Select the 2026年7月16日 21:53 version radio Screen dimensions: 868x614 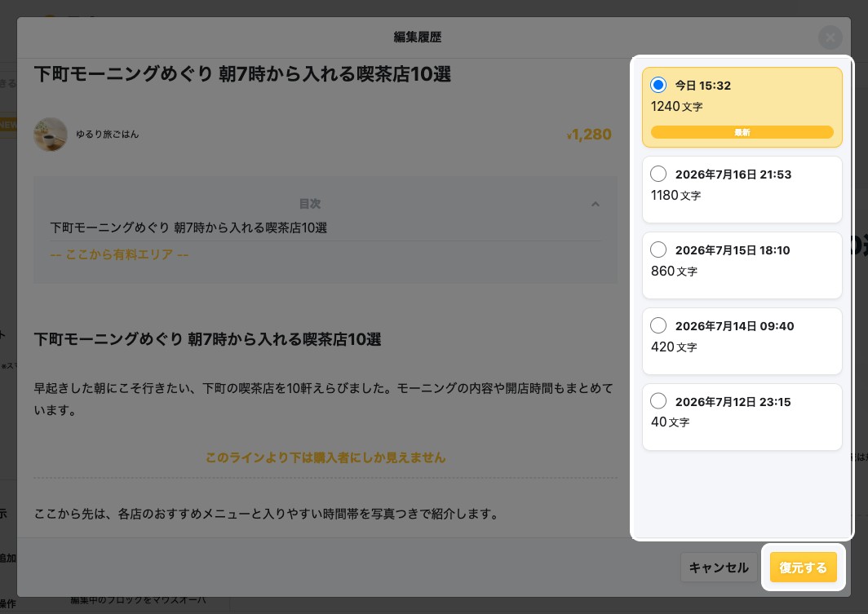[x=658, y=174]
